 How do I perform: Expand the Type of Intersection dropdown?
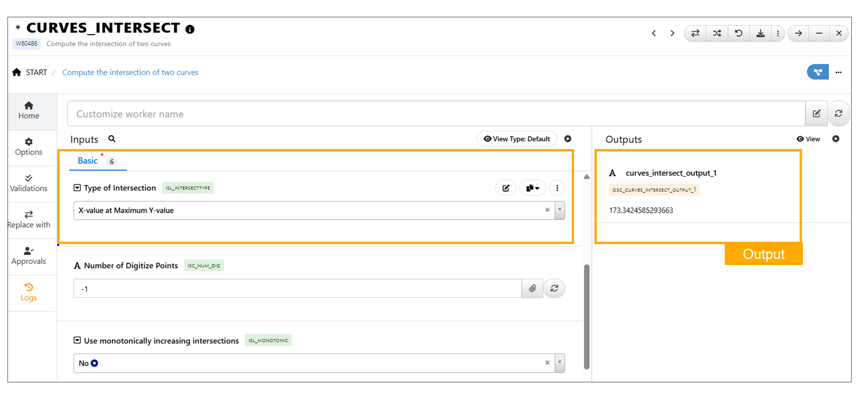(x=560, y=211)
